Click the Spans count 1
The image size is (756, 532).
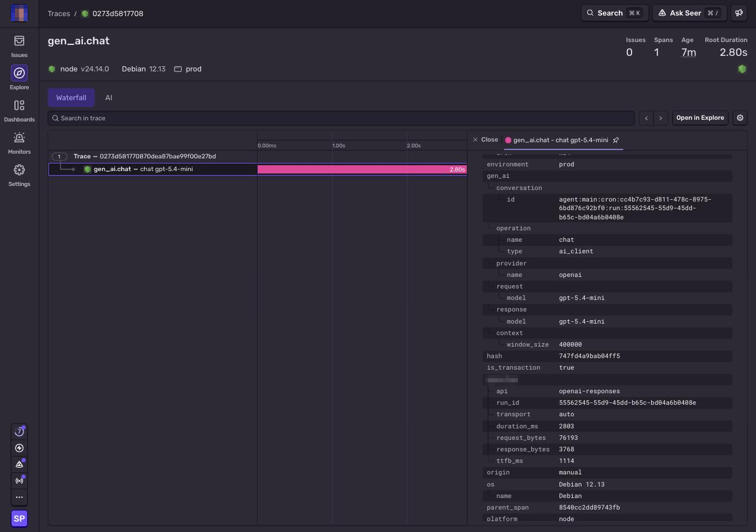pyautogui.click(x=656, y=52)
